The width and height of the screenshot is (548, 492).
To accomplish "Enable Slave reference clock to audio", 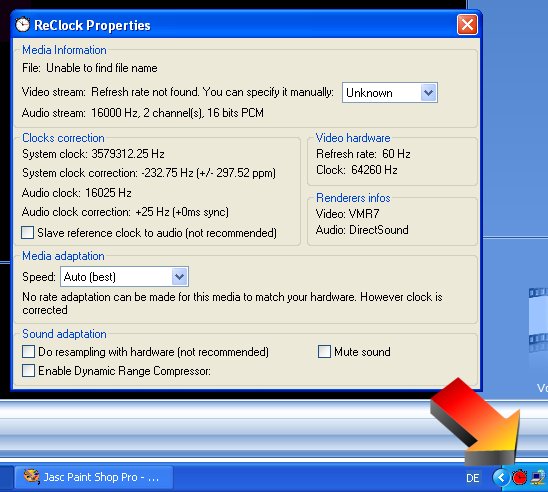I will [28, 233].
